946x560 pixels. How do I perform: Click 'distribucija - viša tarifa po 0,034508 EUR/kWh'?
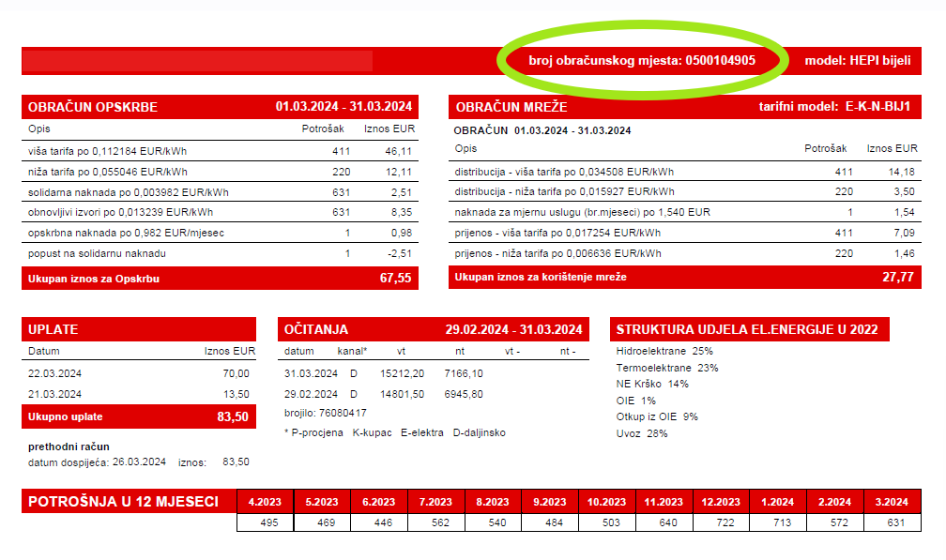pos(564,172)
